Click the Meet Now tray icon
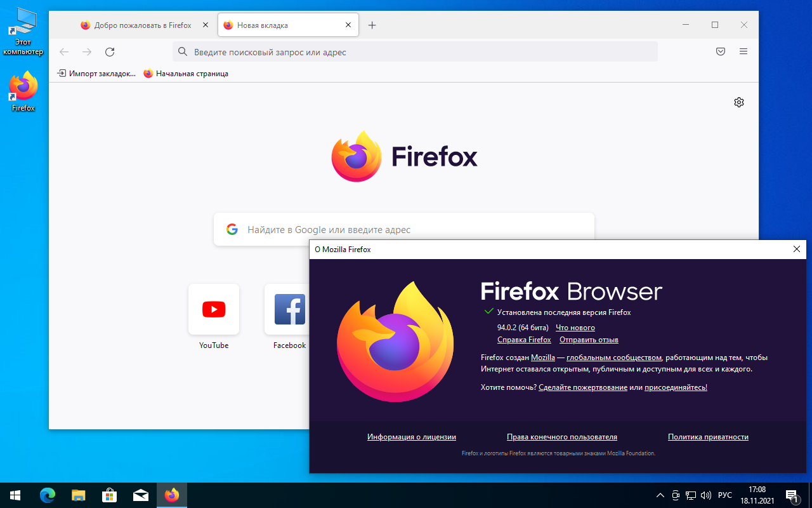The image size is (812, 508). click(676, 495)
